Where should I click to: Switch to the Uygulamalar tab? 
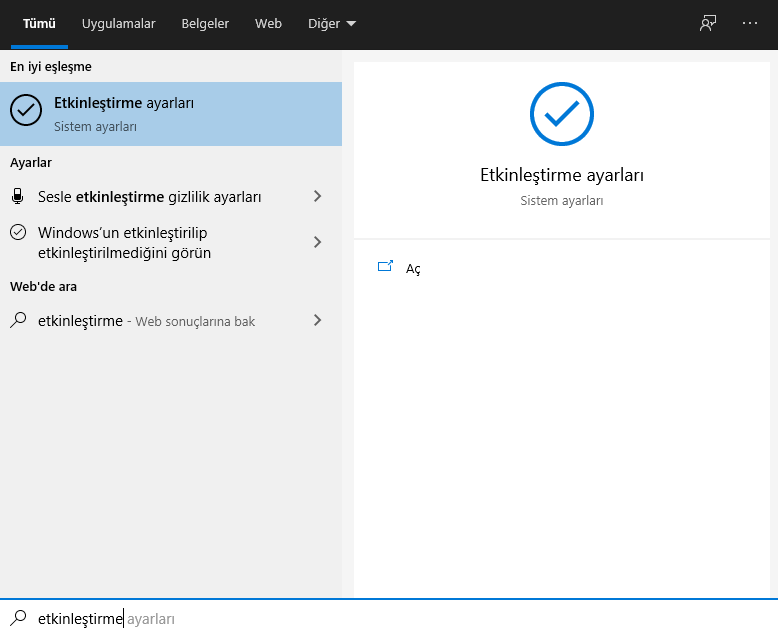[x=119, y=23]
